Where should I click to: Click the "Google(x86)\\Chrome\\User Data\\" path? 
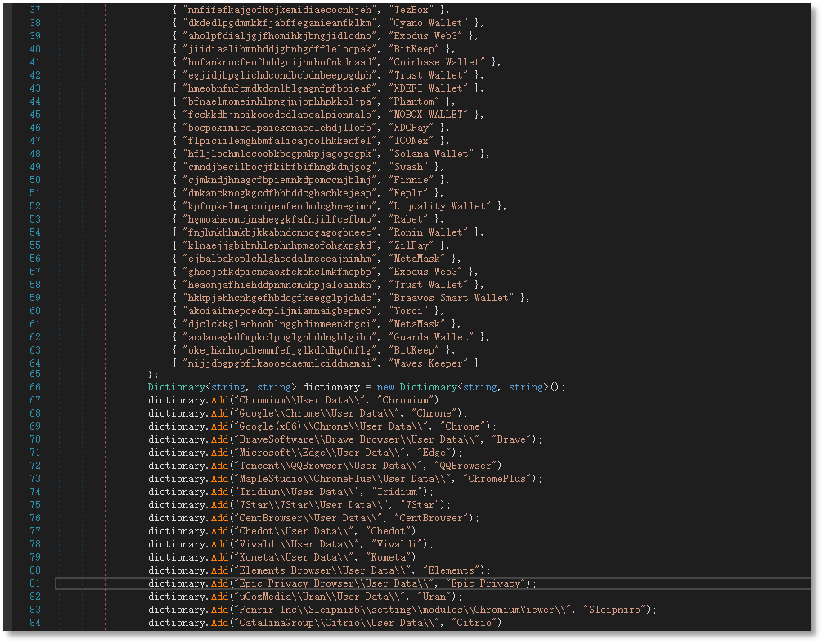331,426
